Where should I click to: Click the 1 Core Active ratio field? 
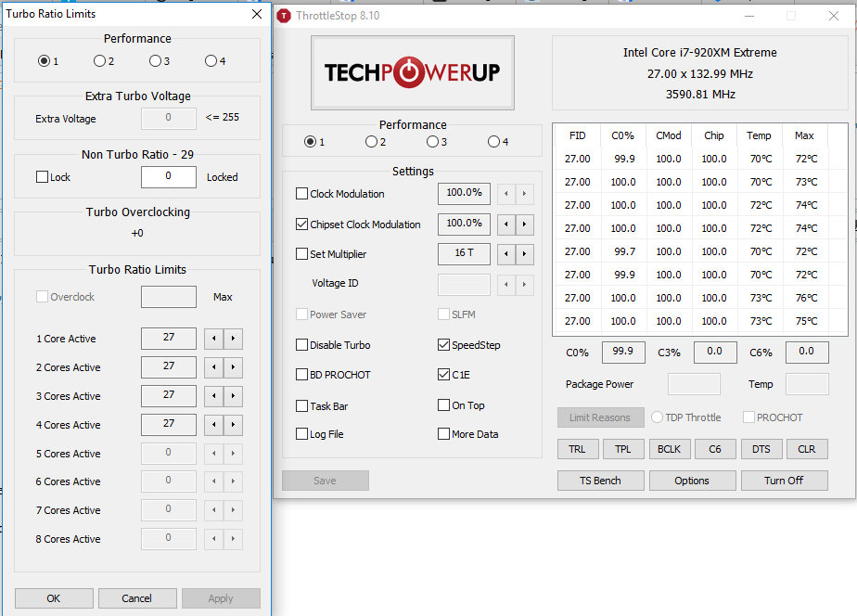pos(169,339)
